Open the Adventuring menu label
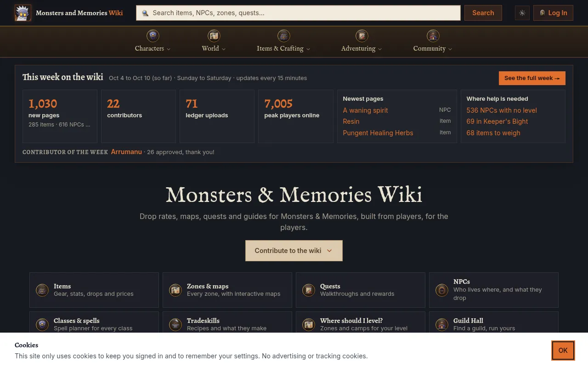Image resolution: width=588 pixels, height=368 pixels. 358,48
